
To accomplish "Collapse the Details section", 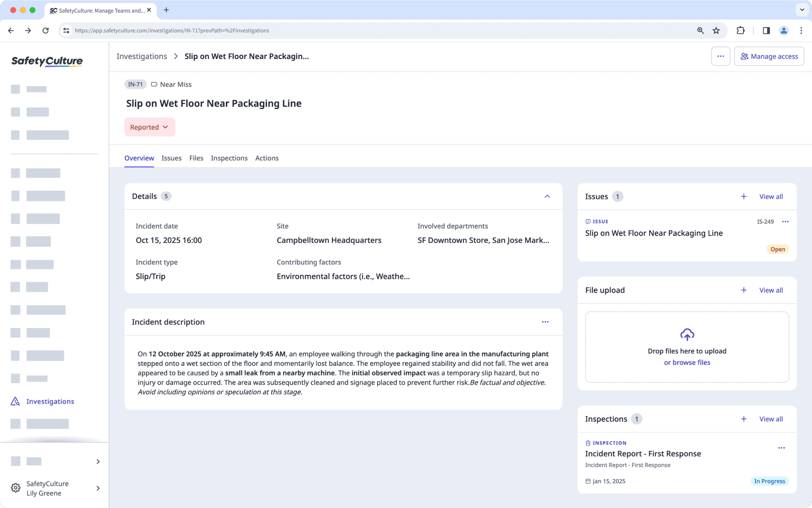I will pos(547,196).
